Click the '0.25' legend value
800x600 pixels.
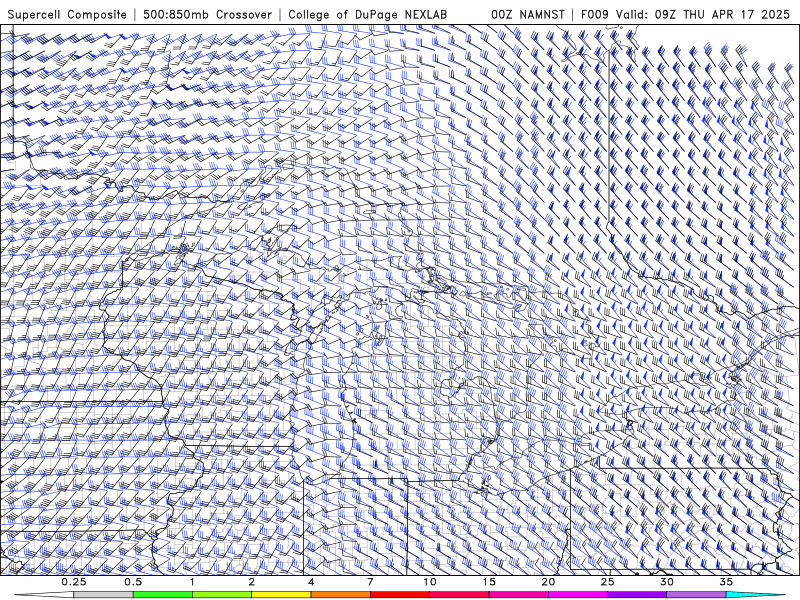pos(74,582)
